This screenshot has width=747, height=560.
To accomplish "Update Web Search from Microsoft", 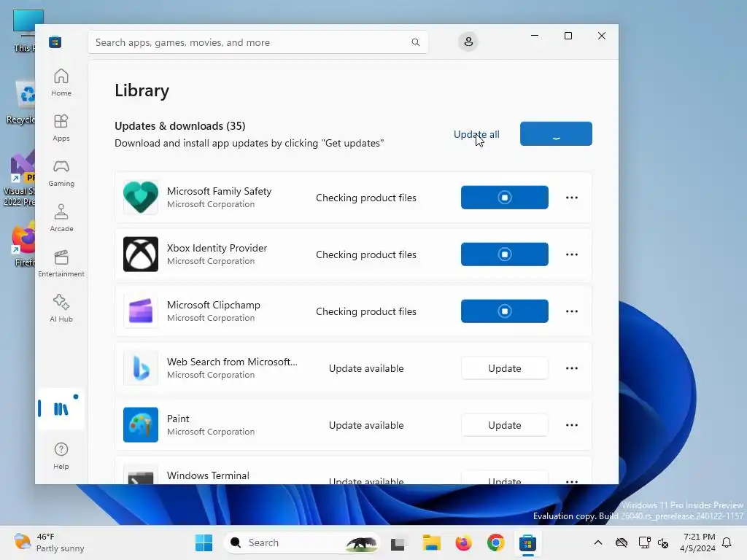I will click(505, 368).
